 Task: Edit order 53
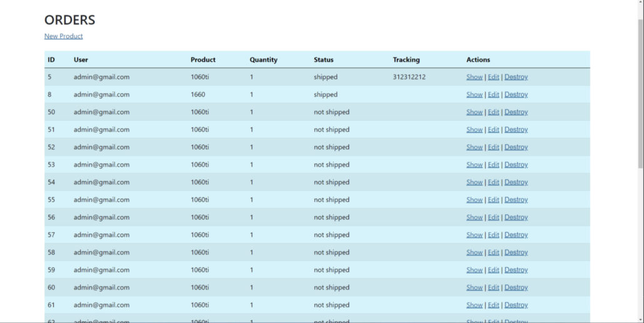[x=493, y=165]
